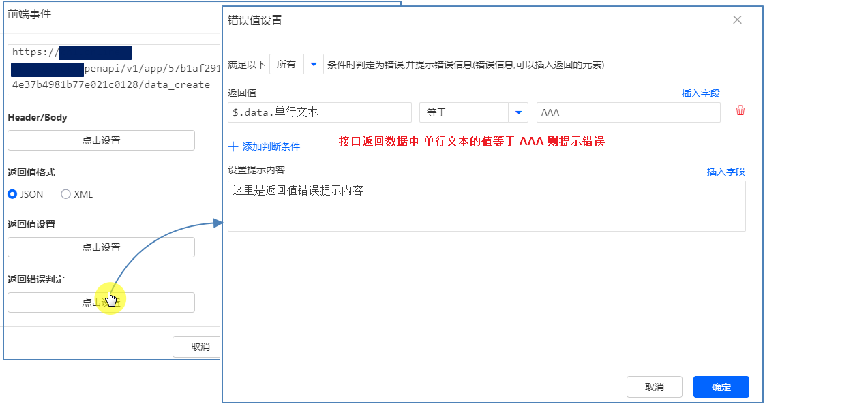Click the API URL text box
Viewport: 868px width, 406px height.
click(x=114, y=69)
